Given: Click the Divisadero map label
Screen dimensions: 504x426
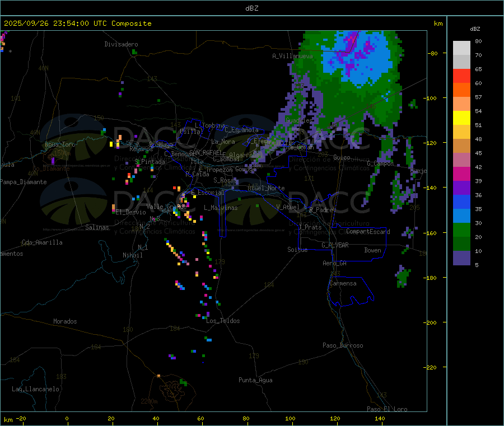Looking at the screenshot, I should [x=121, y=44].
